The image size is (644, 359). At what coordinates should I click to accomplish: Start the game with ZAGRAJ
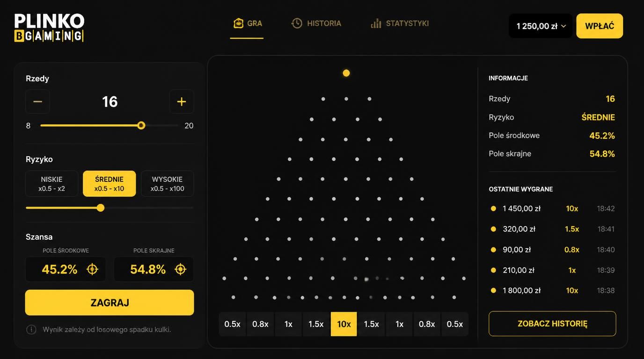[x=110, y=302]
